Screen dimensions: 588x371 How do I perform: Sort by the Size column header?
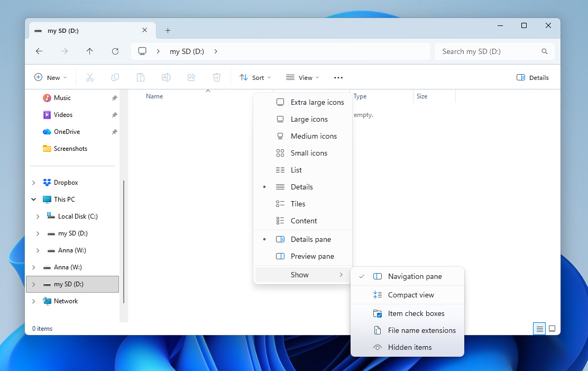422,96
